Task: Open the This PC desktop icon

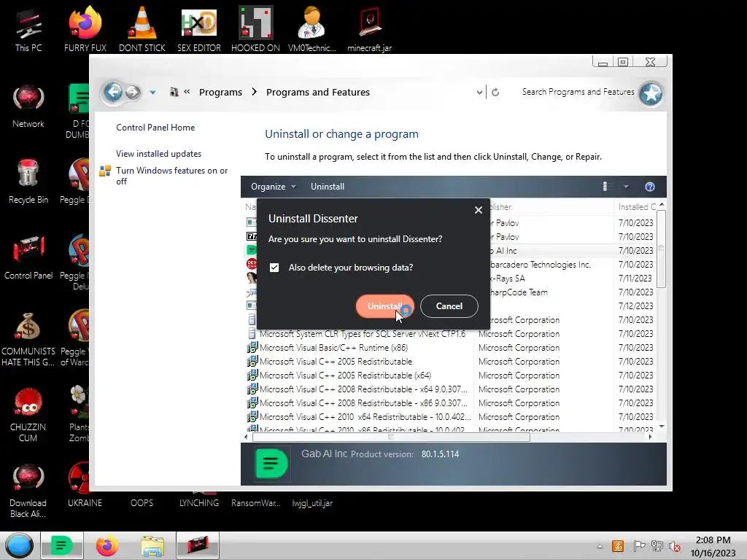Action: tap(28, 29)
